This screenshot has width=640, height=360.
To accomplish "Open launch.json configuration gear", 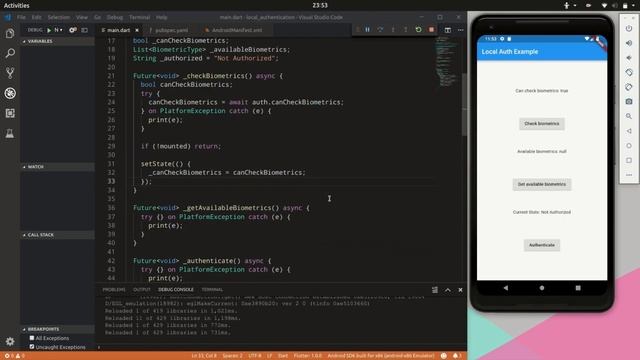I will pos(73,30).
